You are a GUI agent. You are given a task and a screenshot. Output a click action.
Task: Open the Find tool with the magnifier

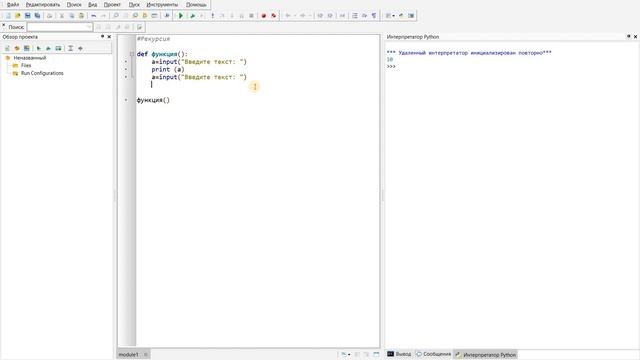[116, 16]
